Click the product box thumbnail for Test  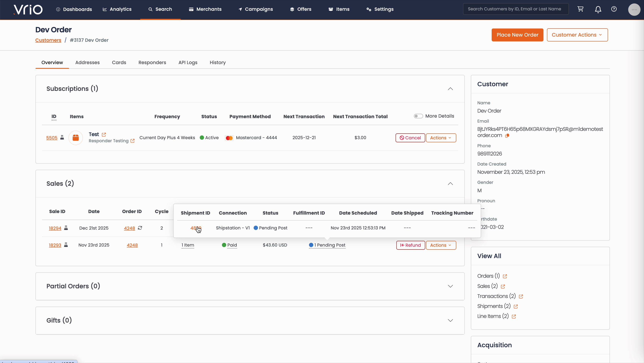76,138
